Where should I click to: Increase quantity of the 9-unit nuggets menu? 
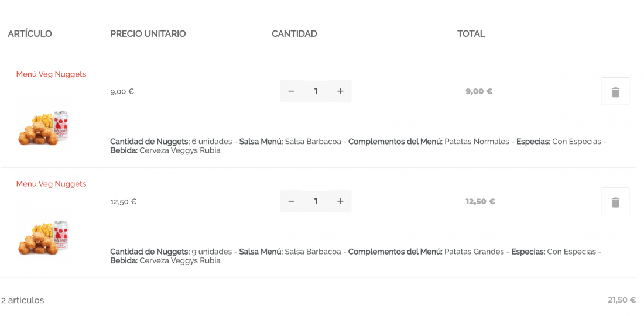click(340, 201)
